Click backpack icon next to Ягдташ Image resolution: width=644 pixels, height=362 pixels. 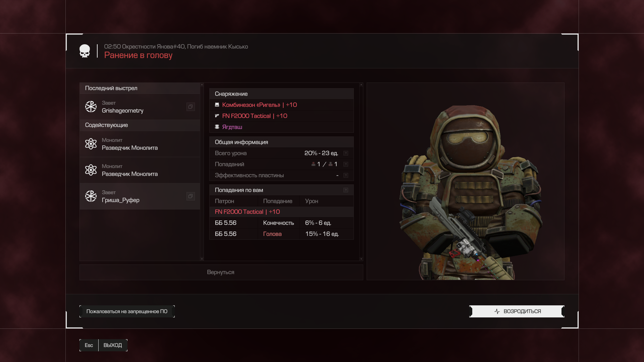click(x=217, y=127)
